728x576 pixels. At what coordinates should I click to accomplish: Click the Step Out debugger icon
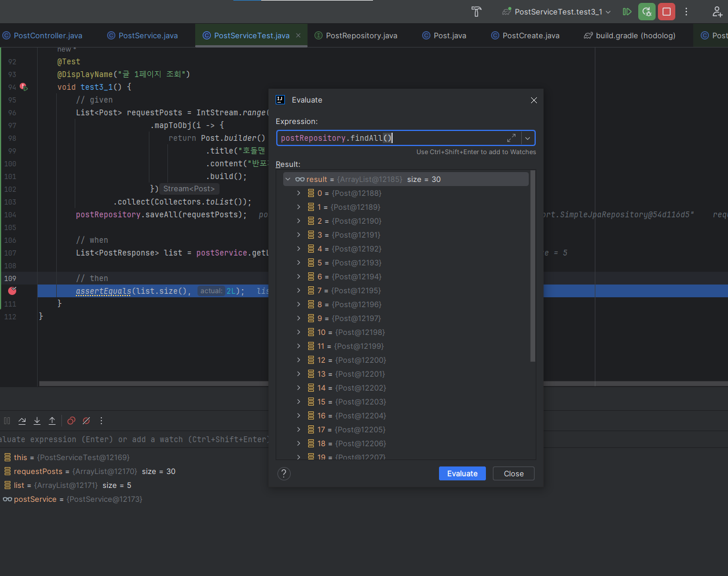point(52,421)
